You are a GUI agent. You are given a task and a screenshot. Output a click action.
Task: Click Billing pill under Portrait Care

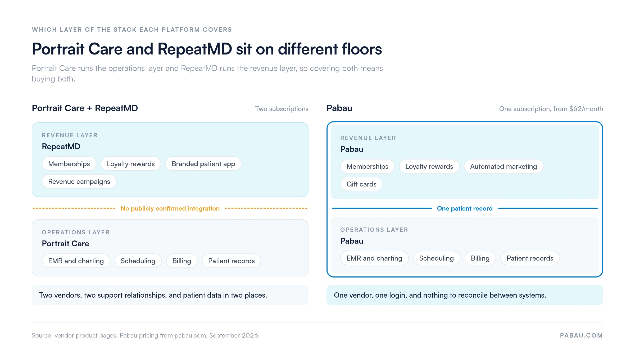coord(182,261)
